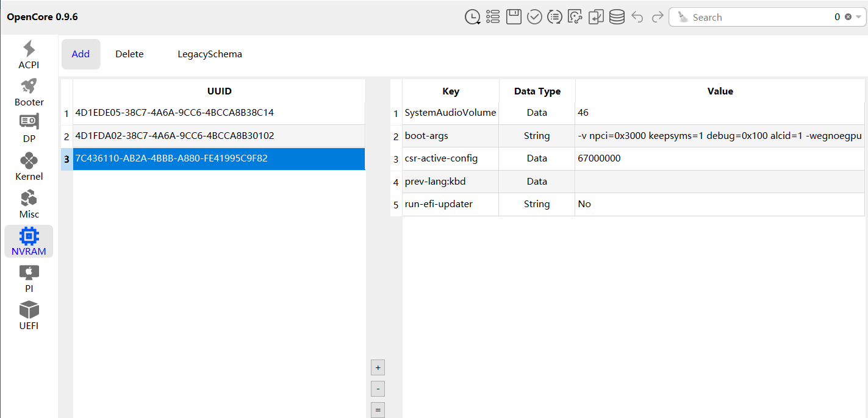This screenshot has height=418, width=868.
Task: Click inside the Search input field
Action: point(756,17)
